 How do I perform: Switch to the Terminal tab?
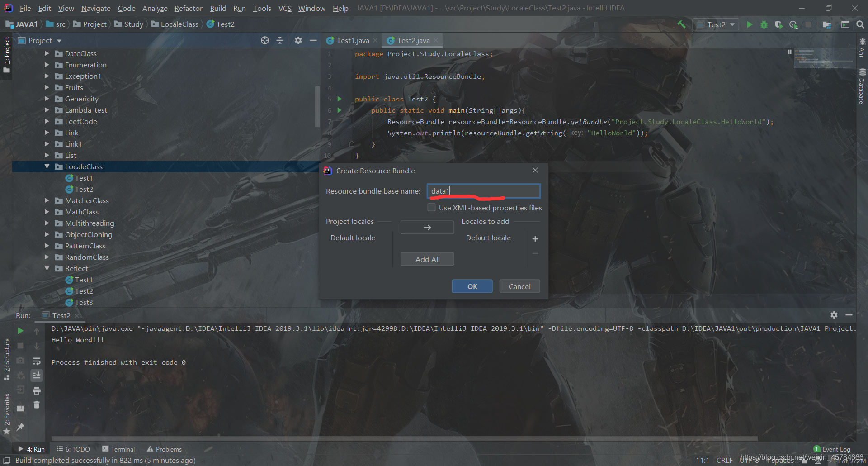click(118, 449)
